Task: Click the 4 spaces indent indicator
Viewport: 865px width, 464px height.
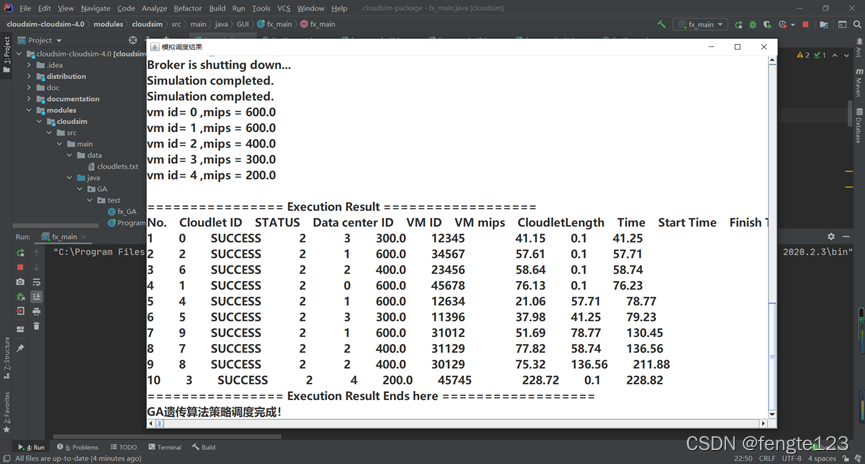Action: (x=822, y=458)
